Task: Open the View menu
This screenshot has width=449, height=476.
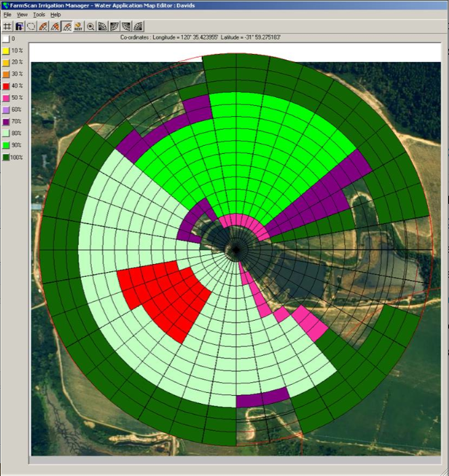Action: point(22,14)
